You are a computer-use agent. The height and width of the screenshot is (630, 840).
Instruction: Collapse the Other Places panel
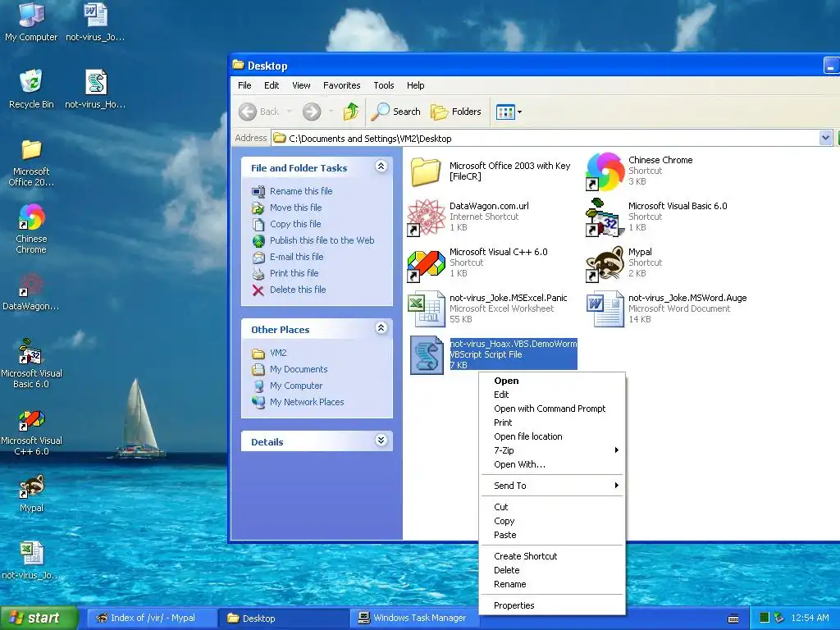[381, 328]
